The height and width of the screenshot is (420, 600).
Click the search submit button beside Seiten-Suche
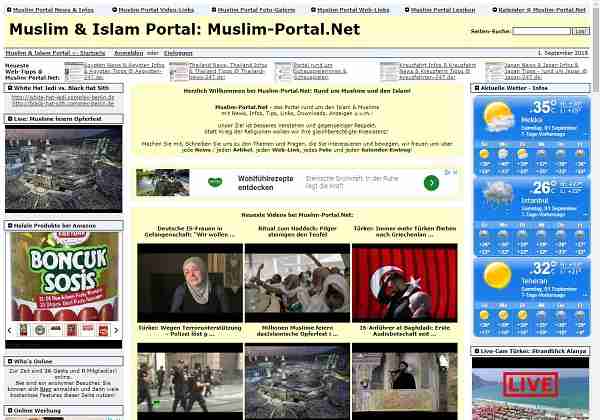point(580,31)
